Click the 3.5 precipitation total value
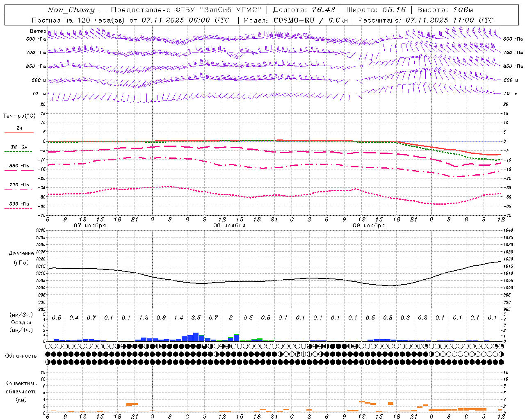Screen dimensions: 525x420 pos(196,317)
